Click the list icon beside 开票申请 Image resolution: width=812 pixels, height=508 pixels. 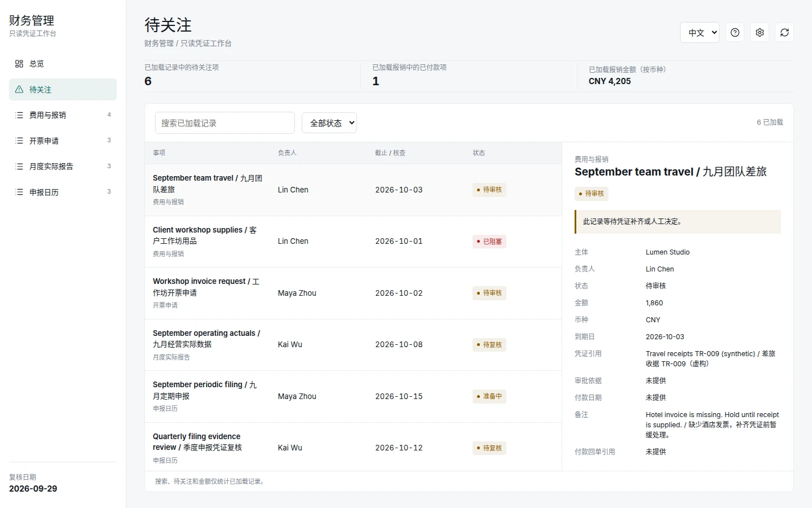19,141
